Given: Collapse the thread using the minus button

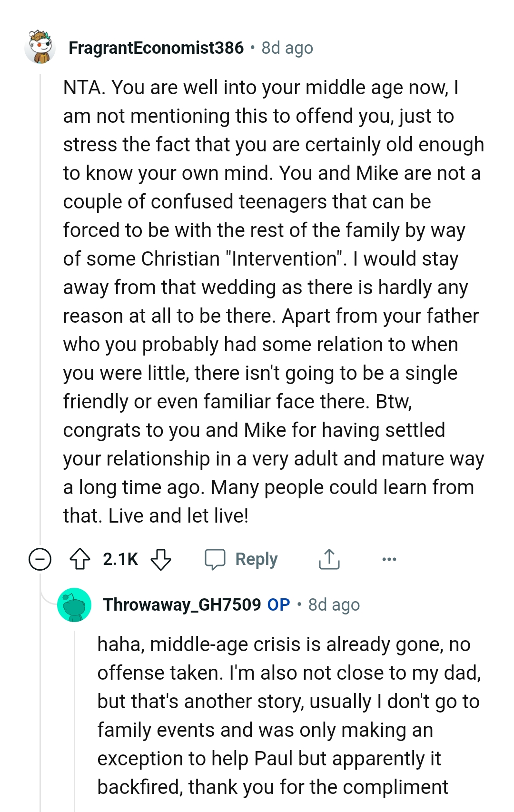Looking at the screenshot, I should [40, 559].
